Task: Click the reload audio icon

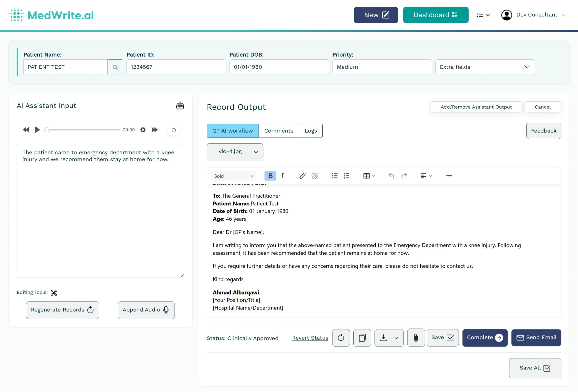Action: pyautogui.click(x=174, y=130)
